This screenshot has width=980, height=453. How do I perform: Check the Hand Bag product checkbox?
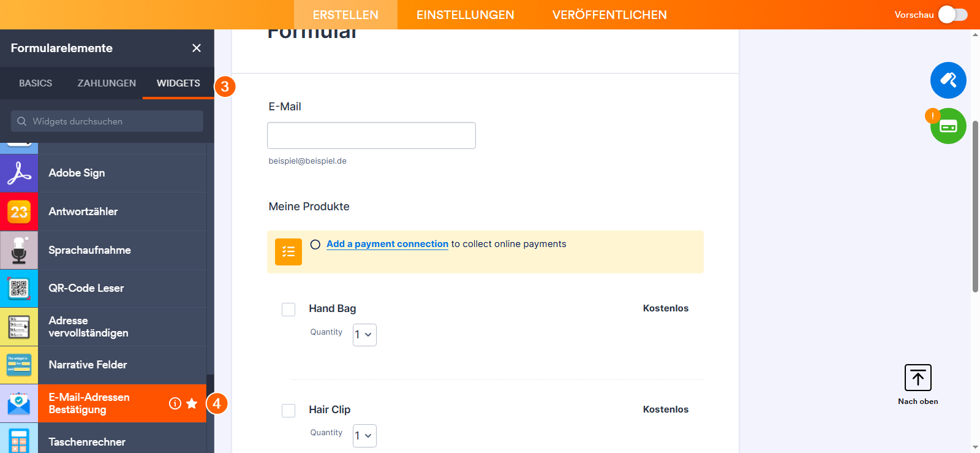[x=288, y=309]
